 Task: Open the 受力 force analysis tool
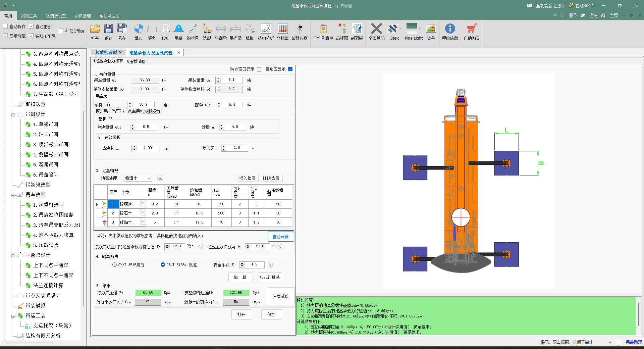152,32
